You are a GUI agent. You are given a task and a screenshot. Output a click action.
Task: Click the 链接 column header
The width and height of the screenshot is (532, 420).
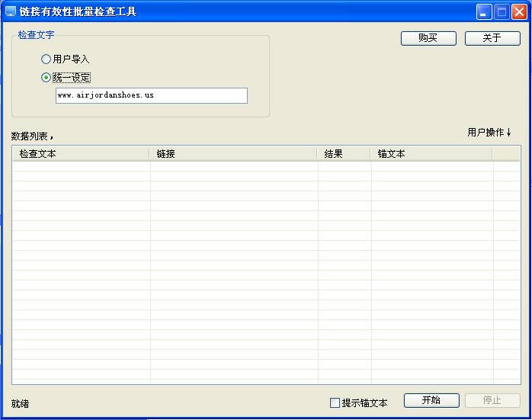[x=233, y=154]
